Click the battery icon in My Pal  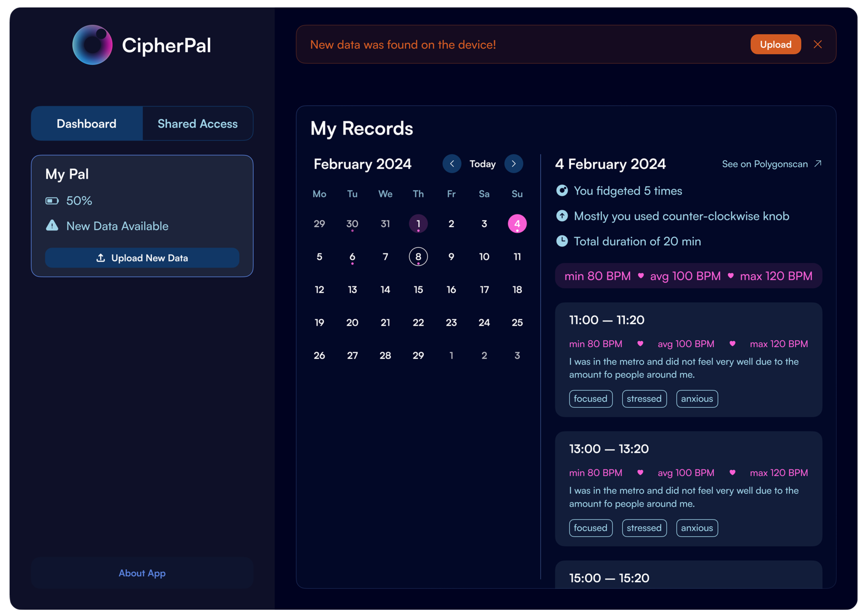point(52,201)
